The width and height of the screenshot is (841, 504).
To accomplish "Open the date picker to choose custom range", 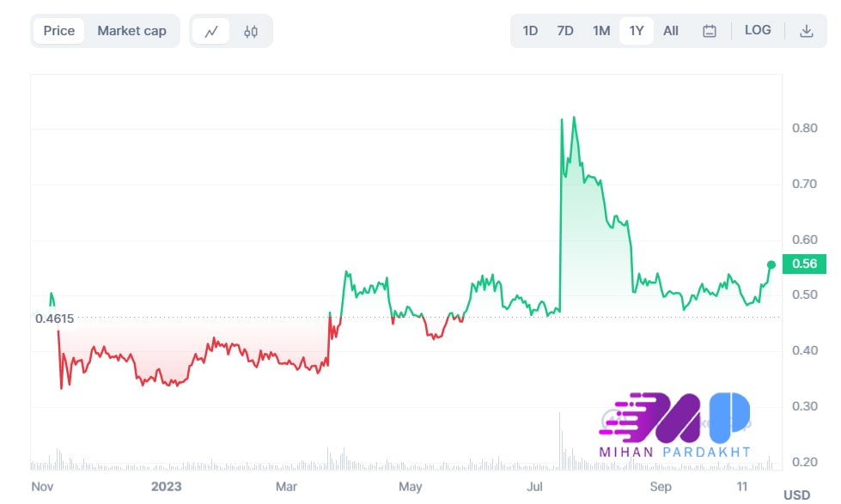I will 710,29.
